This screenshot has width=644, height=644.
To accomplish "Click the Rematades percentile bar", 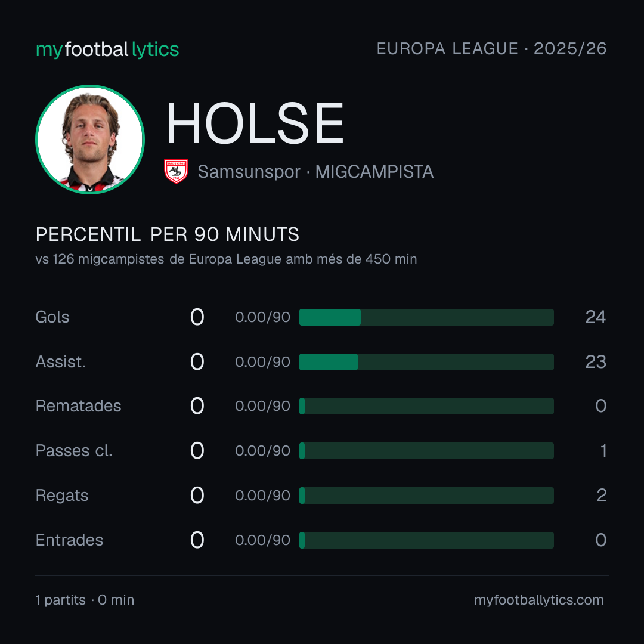I will coord(426,406).
